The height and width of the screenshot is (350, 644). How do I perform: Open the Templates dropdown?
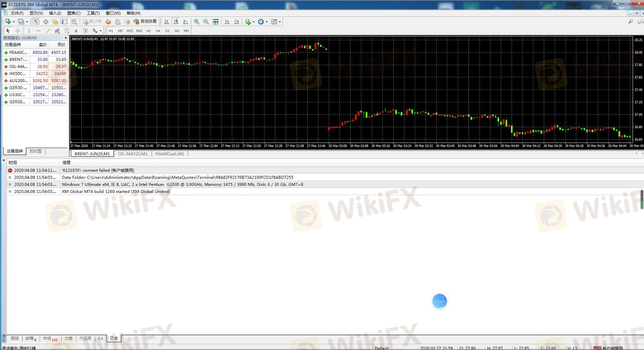click(x=276, y=22)
